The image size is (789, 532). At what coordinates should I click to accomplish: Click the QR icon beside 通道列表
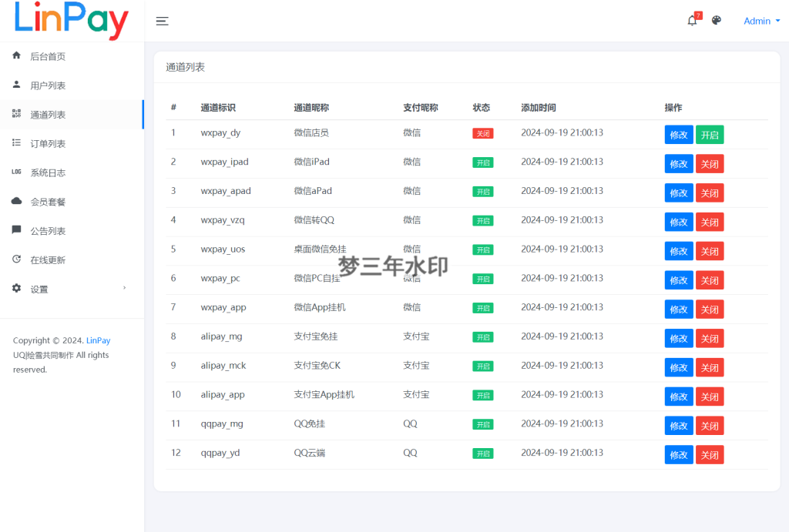(17, 114)
